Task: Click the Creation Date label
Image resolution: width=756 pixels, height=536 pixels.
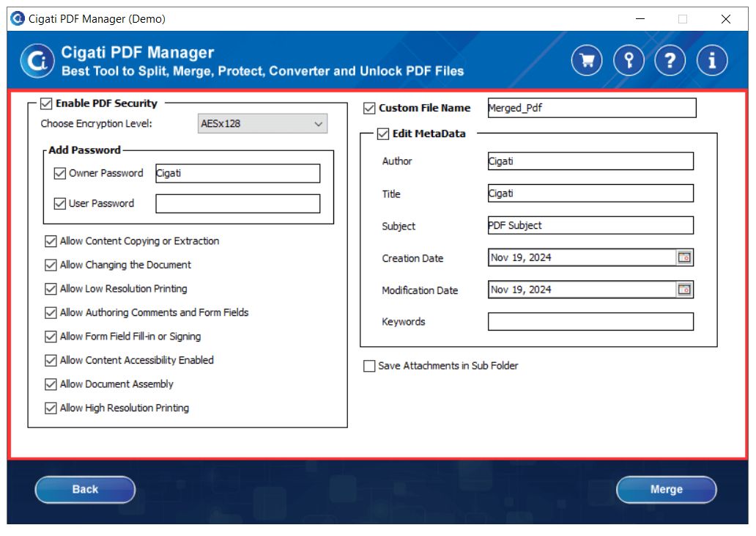Action: pyautogui.click(x=412, y=259)
